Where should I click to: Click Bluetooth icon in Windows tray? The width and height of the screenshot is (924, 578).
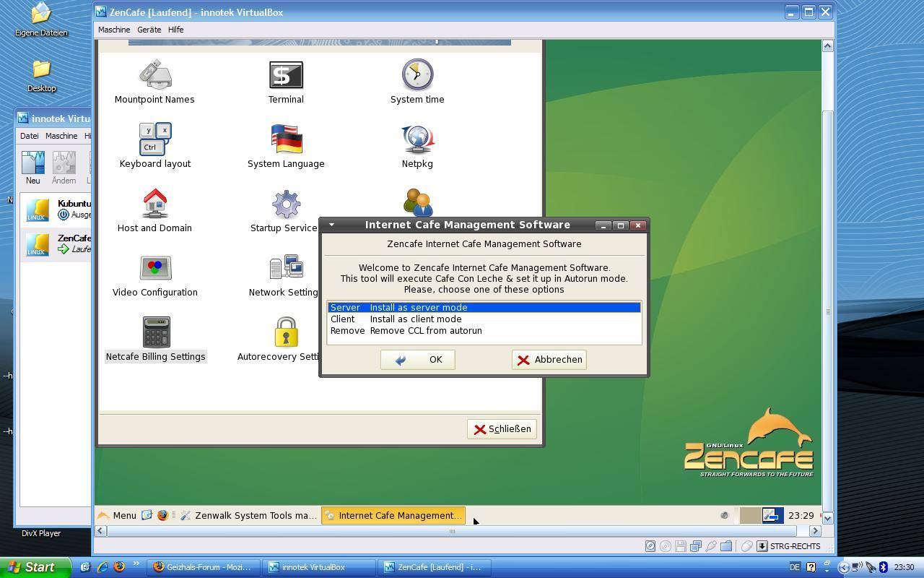click(883, 567)
